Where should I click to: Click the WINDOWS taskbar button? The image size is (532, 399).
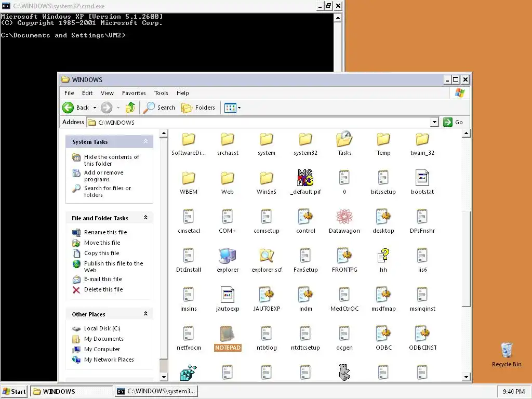coord(72,391)
